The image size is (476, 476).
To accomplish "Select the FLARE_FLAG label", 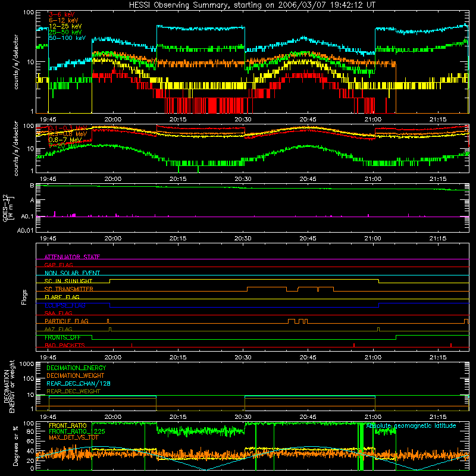I will [62, 297].
